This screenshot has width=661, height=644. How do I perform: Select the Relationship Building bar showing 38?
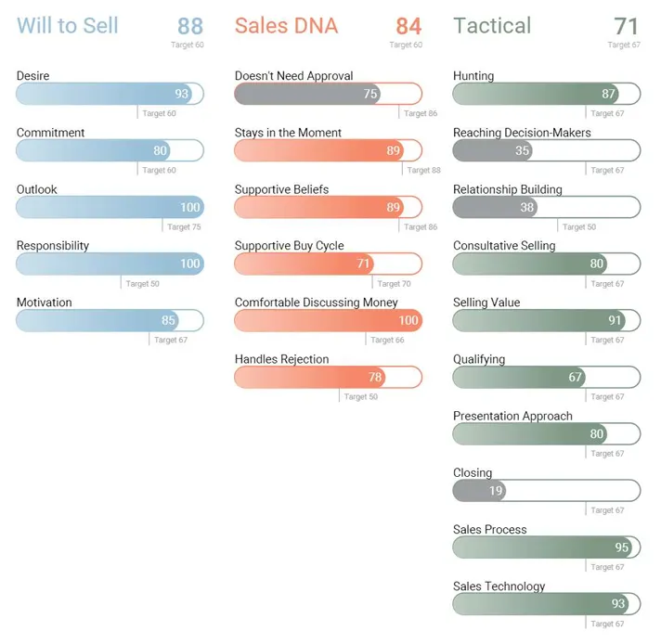[546, 207]
